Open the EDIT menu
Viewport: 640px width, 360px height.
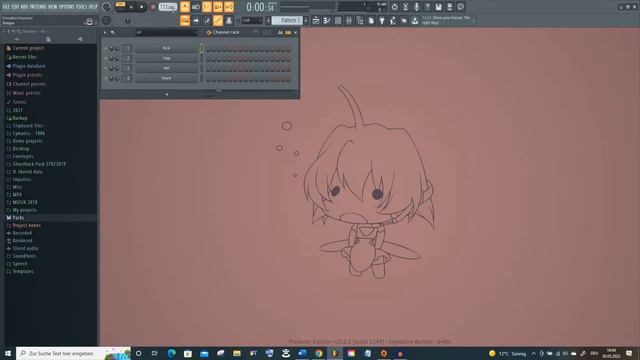(16, 7)
